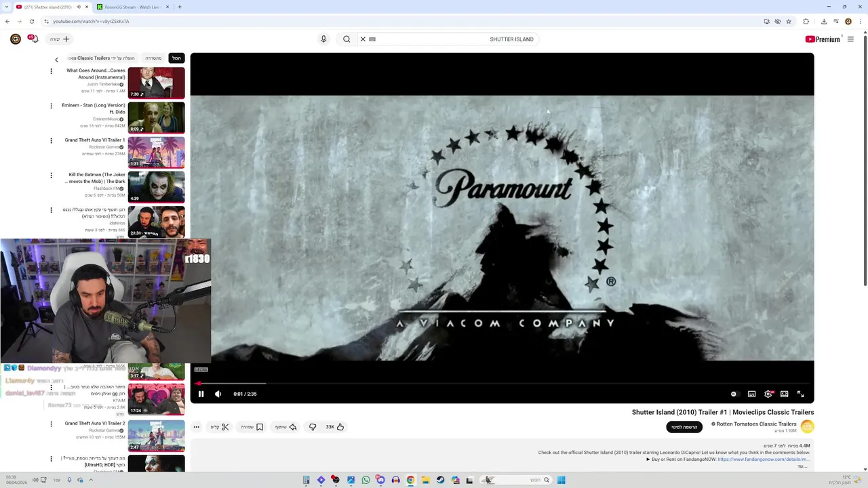Show more filter chips using arrow
This screenshot has width=868, height=488.
click(x=56, y=60)
